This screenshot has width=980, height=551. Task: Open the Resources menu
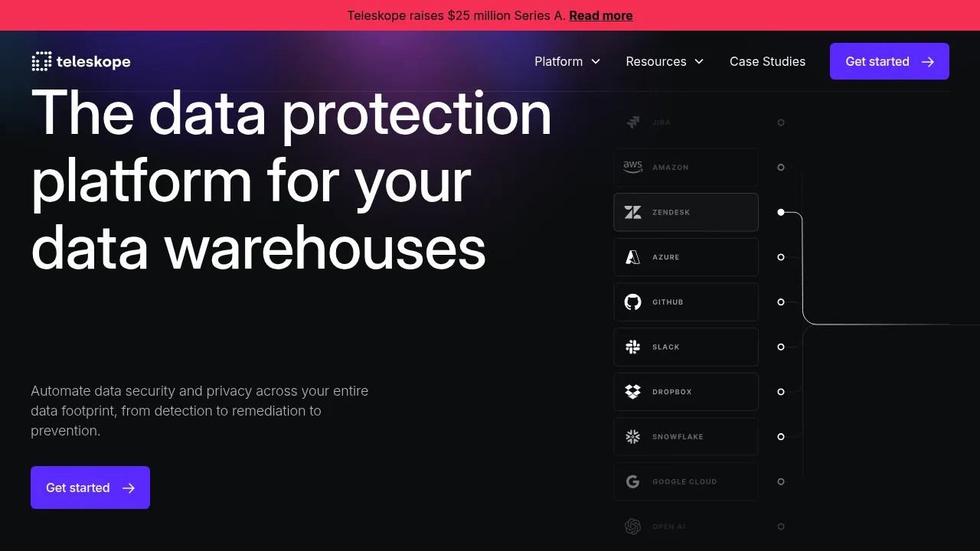click(665, 61)
